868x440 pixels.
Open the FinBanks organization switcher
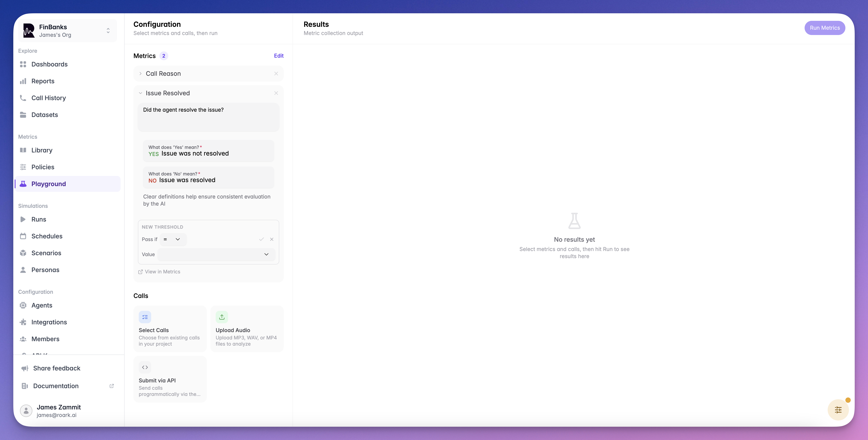pos(67,31)
